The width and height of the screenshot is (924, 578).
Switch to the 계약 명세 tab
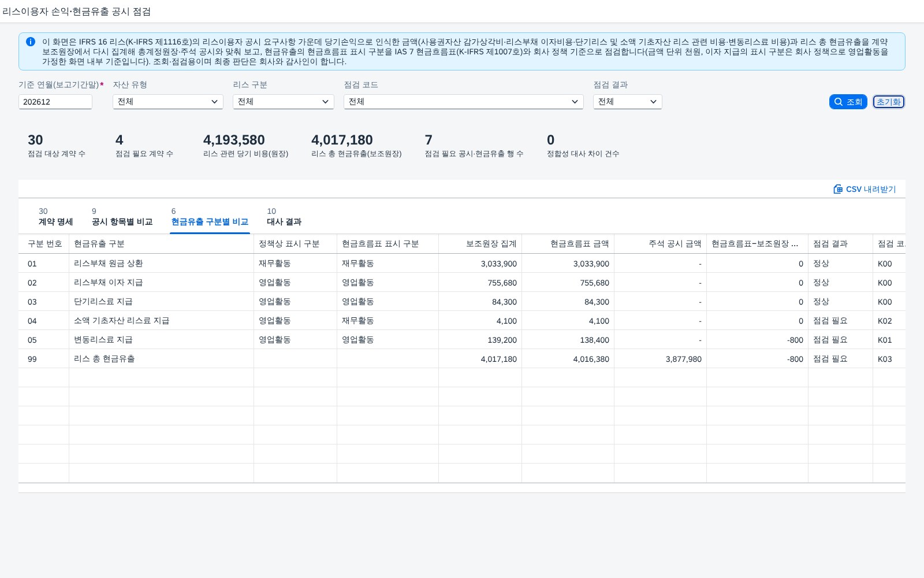[55, 217]
